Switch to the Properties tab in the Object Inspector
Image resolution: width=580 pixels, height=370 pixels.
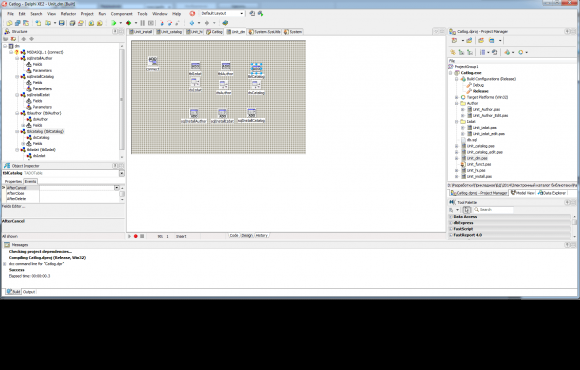click(13, 181)
